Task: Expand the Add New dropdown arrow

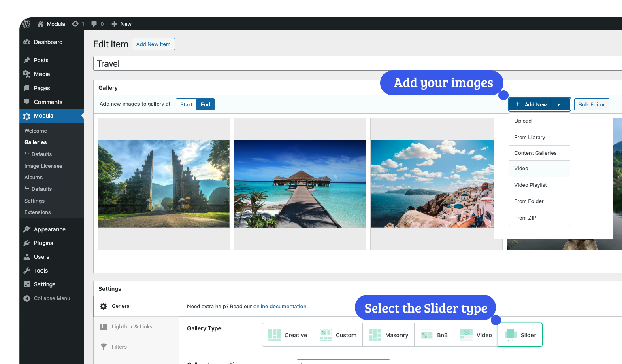Action: click(559, 104)
